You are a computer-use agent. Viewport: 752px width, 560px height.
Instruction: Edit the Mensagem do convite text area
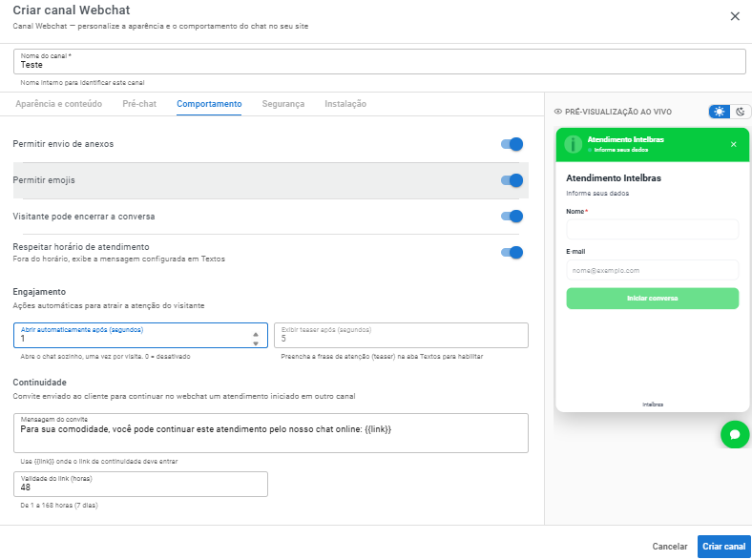coord(271,433)
